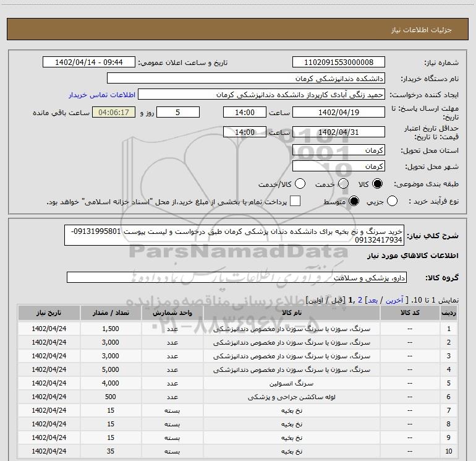Jump to آخرین (last) page link

pos(394,300)
